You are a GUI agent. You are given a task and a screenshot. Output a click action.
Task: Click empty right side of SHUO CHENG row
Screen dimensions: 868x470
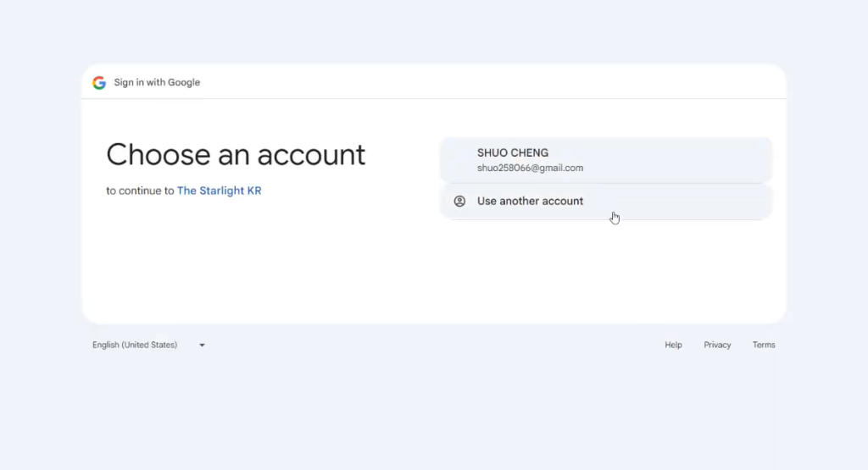[695, 159]
